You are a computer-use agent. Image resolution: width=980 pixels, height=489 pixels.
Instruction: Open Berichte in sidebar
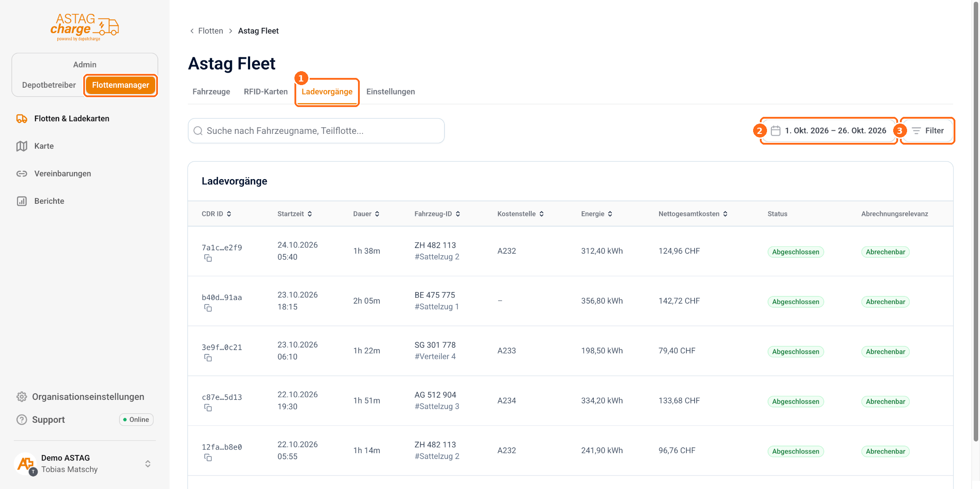coord(49,201)
